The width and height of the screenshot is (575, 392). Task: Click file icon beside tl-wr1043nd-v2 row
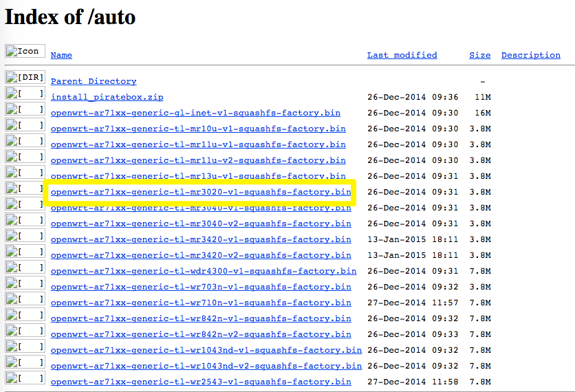point(25,361)
